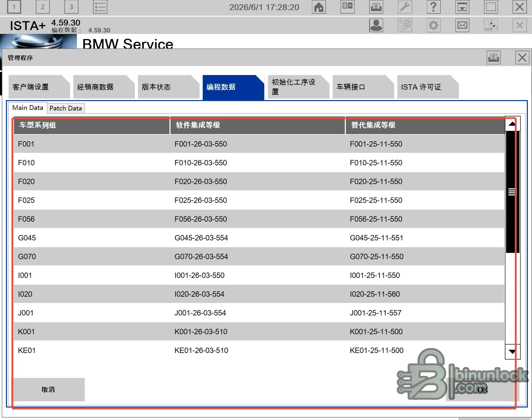532x420 pixels.
Task: Open the ISTA 许可证 tab
Action: tap(428, 87)
